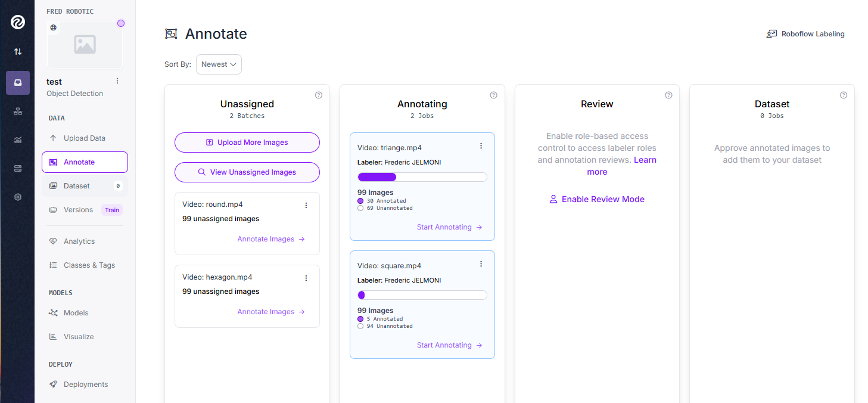Click the triange.mp4 annotation progress bar
This screenshot has height=403, width=868.
click(422, 177)
